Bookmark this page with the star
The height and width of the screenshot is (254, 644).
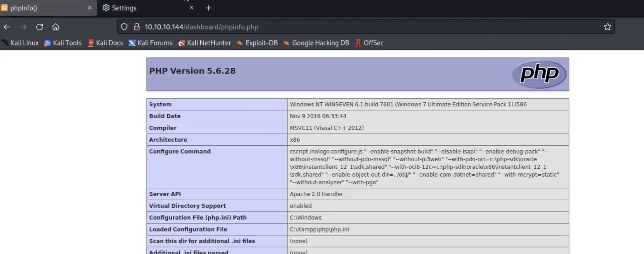pyautogui.click(x=608, y=27)
